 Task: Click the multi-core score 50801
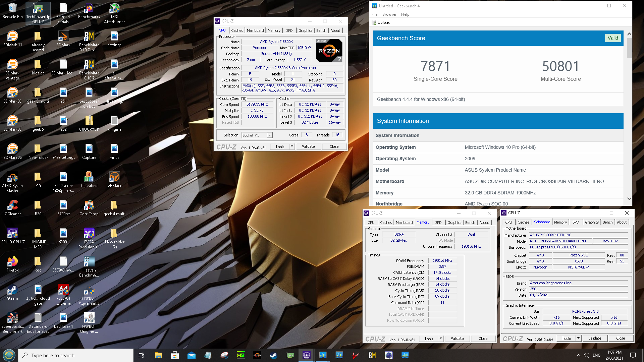(560, 66)
